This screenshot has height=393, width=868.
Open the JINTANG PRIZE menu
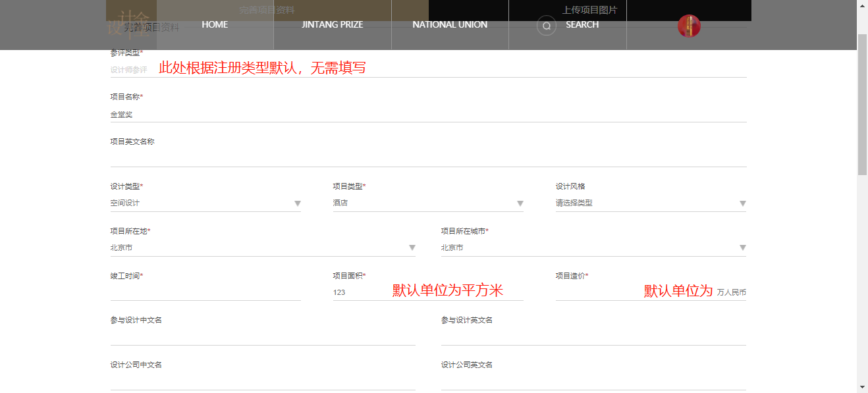point(332,24)
